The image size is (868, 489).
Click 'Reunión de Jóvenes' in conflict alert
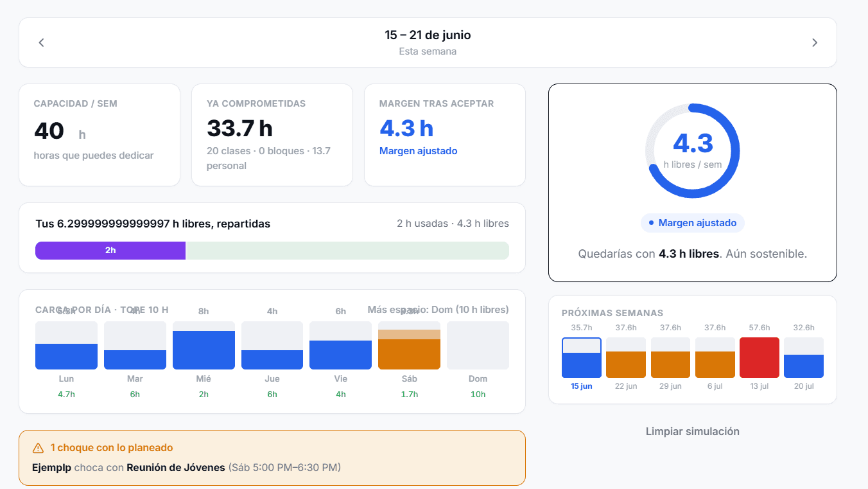[176, 468]
